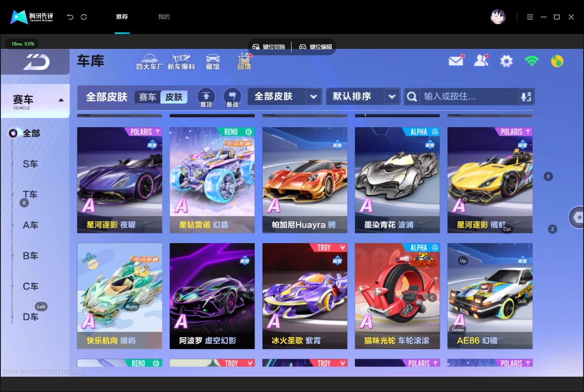
Task: Click the search input field
Action: point(469,97)
